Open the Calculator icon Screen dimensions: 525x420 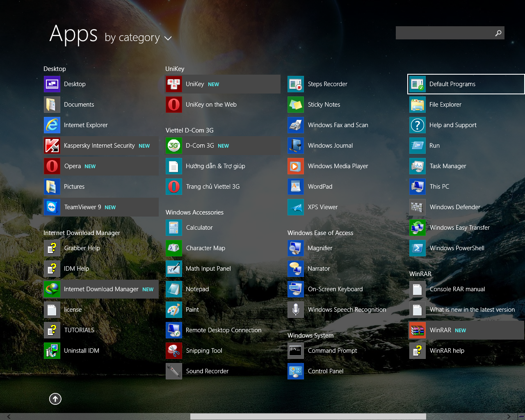pyautogui.click(x=174, y=228)
